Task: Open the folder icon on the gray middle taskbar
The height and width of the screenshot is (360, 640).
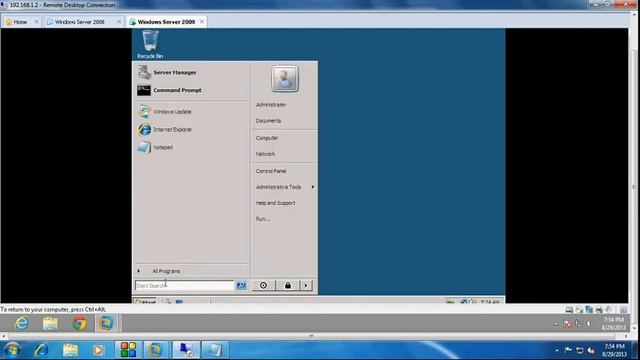Action: [51, 323]
